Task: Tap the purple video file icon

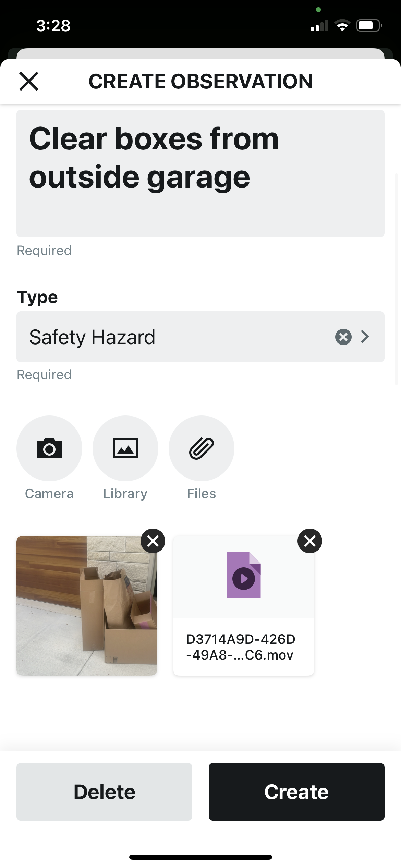Action: pos(244,575)
